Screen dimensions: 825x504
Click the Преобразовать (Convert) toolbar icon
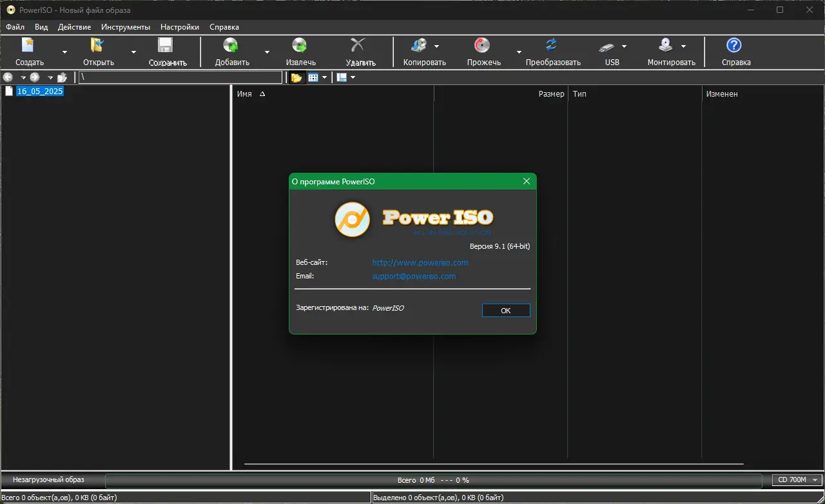click(552, 45)
